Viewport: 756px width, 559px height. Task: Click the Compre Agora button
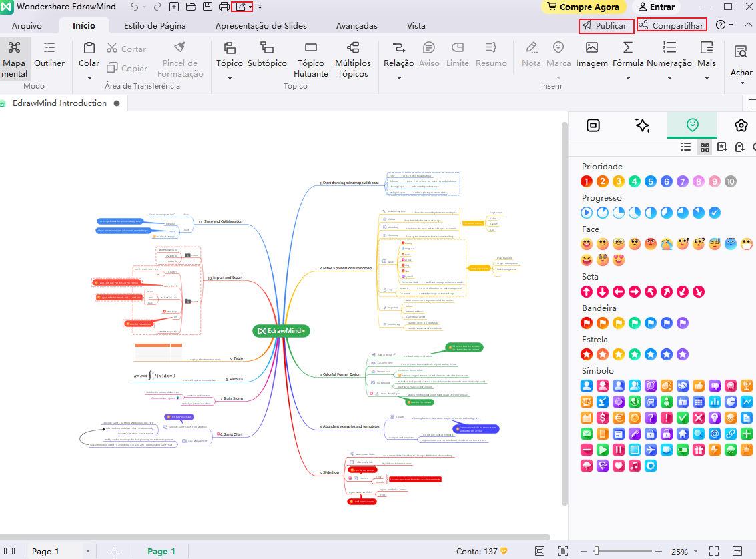pos(583,7)
